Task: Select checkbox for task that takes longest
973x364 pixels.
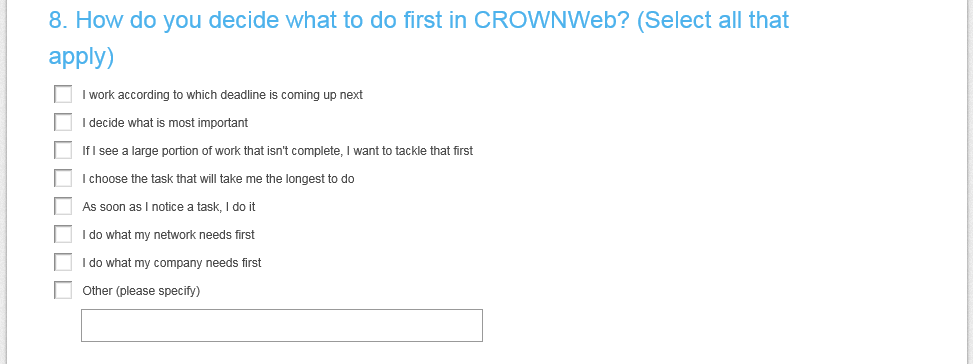Action: tap(63, 178)
